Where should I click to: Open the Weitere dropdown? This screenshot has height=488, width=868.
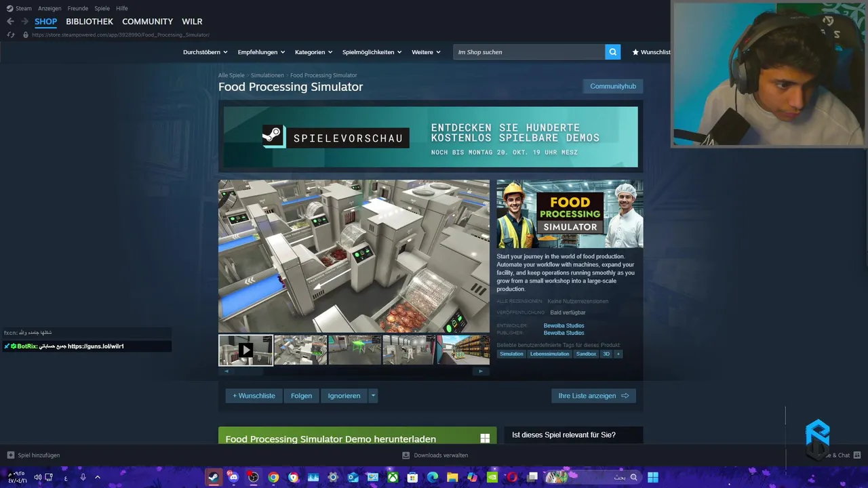click(x=426, y=52)
